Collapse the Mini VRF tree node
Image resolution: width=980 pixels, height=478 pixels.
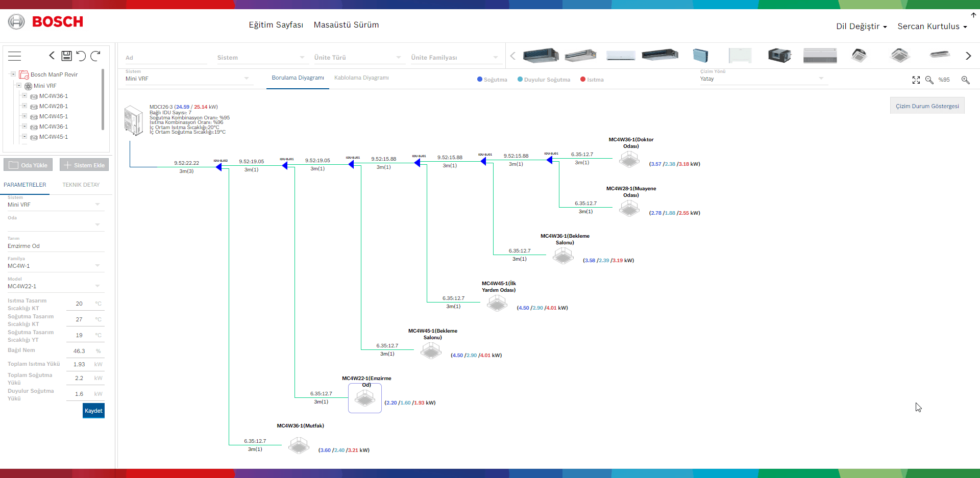coord(19,86)
